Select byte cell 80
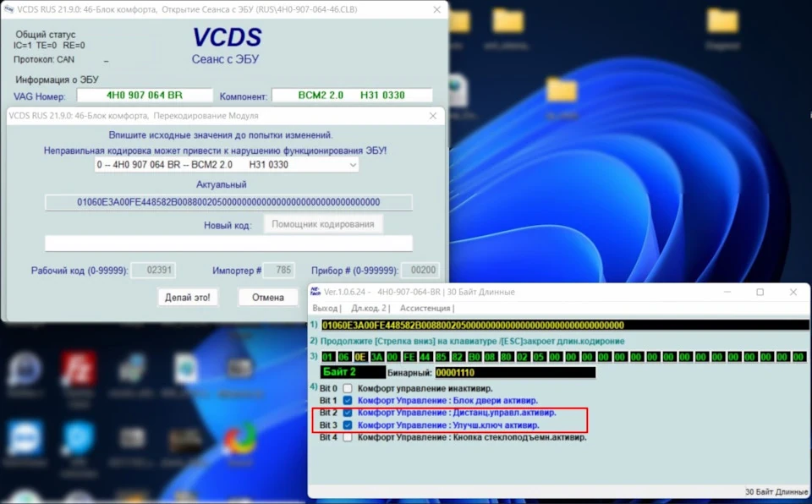812x504 pixels. pos(507,357)
